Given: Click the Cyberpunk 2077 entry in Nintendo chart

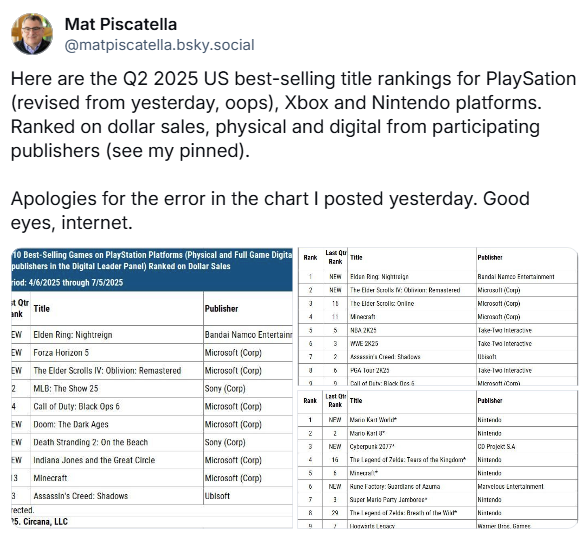Looking at the screenshot, I should tap(372, 446).
